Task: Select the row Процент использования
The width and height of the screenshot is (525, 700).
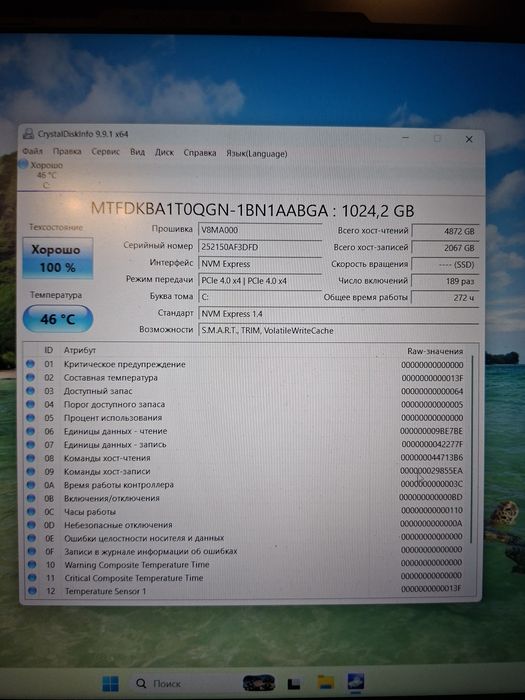Action: point(245,418)
